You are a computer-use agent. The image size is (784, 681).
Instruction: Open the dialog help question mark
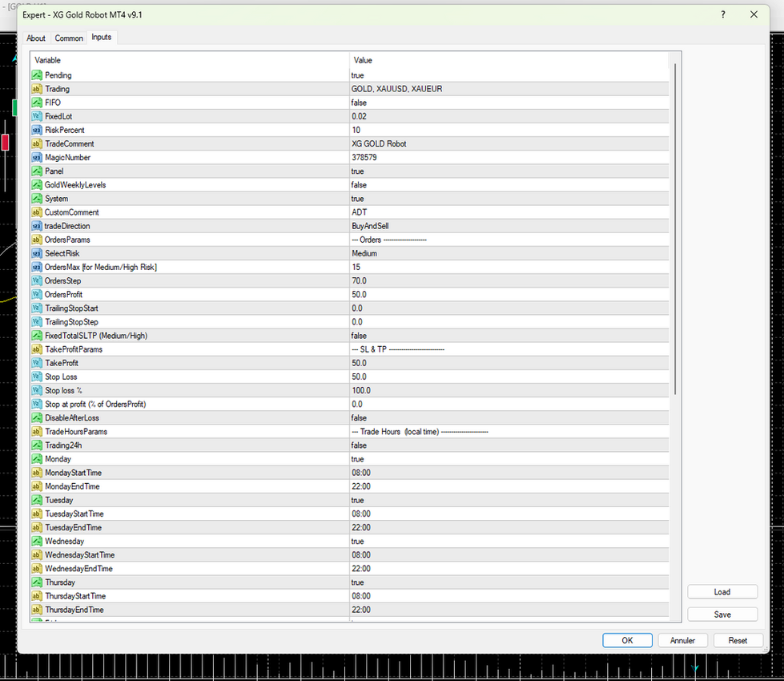[x=723, y=14]
